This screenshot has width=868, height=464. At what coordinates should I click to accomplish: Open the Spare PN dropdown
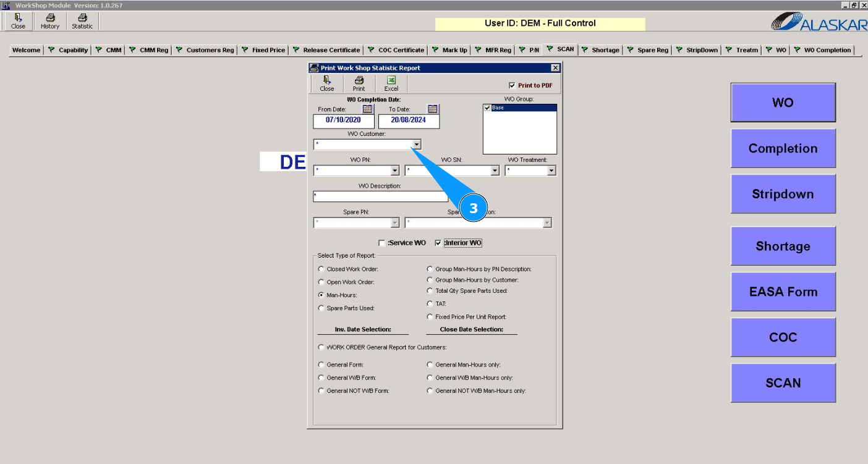395,222
